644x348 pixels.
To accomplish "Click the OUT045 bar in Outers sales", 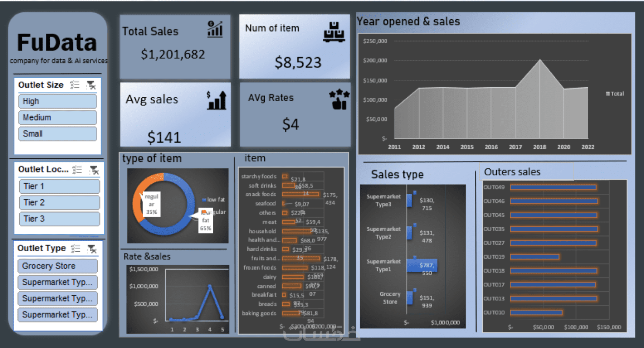I will 553,215.
